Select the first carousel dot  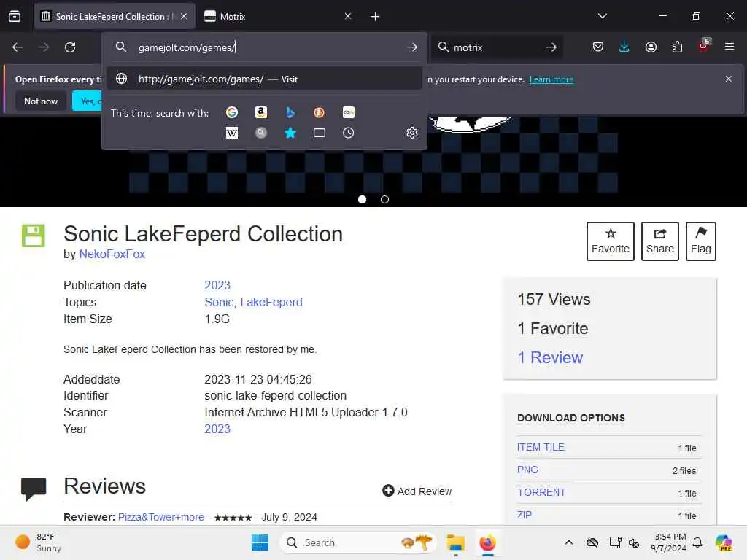(x=362, y=200)
